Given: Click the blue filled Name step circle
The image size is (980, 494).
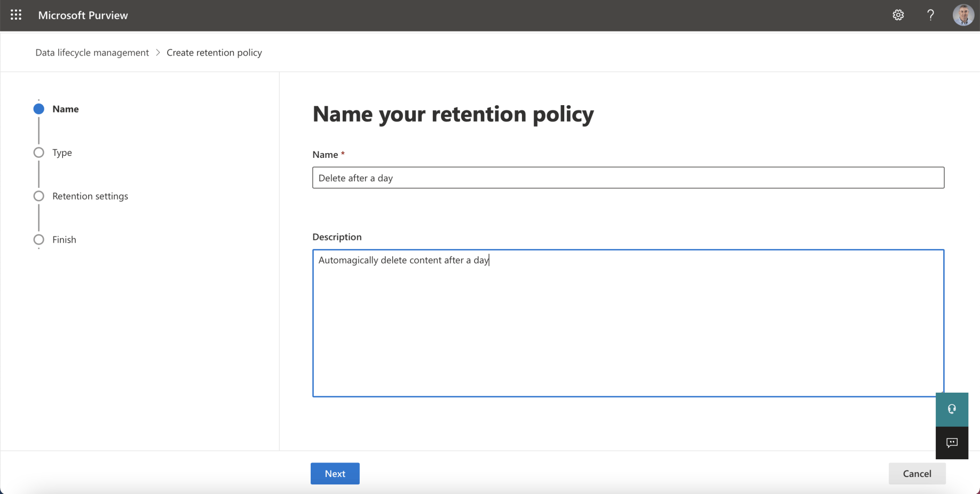Looking at the screenshot, I should (39, 109).
